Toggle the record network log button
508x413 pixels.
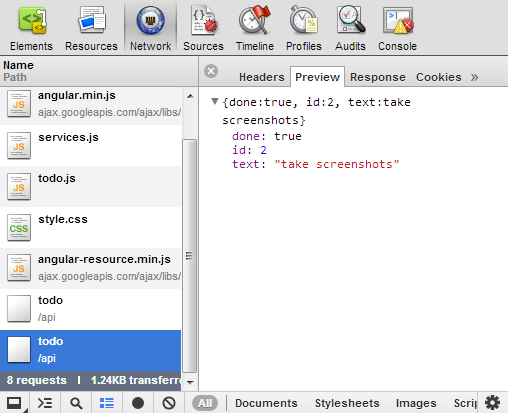[138, 403]
